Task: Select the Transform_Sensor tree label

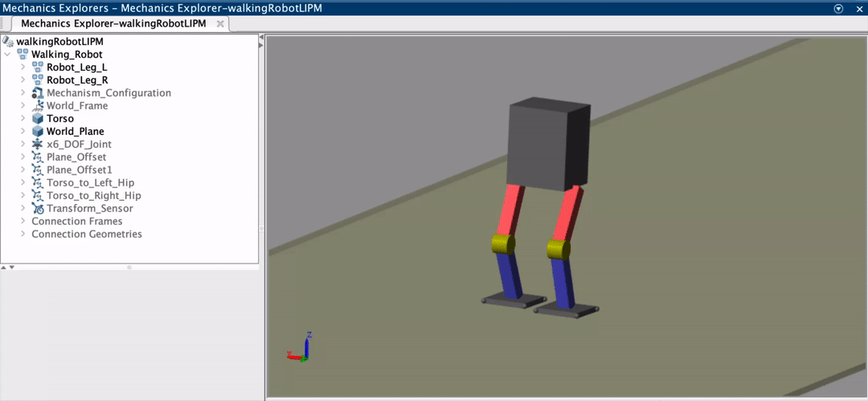Action: (90, 208)
